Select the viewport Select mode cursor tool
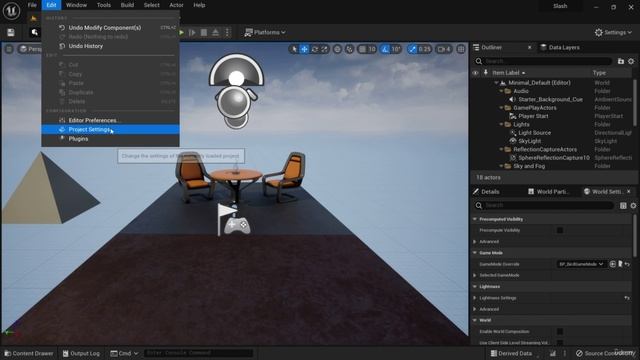This screenshot has height=360, width=640. [x=294, y=49]
